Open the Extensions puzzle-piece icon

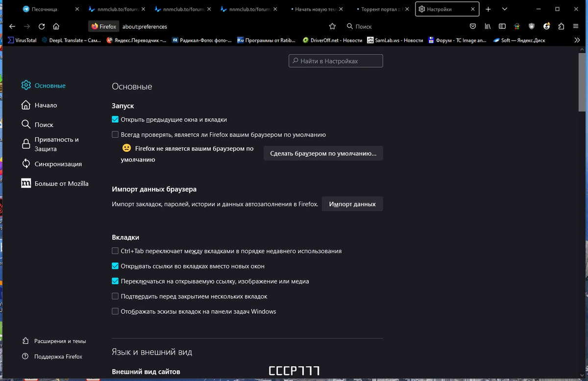click(x=562, y=26)
